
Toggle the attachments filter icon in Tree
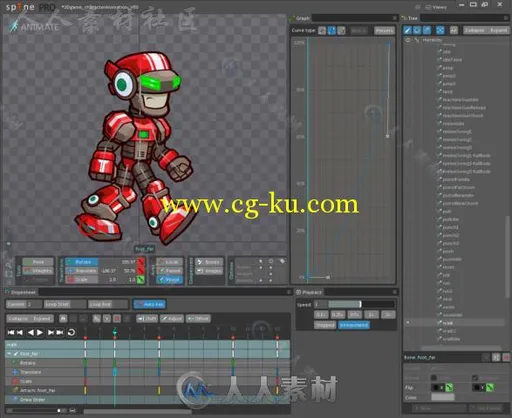coord(427,30)
